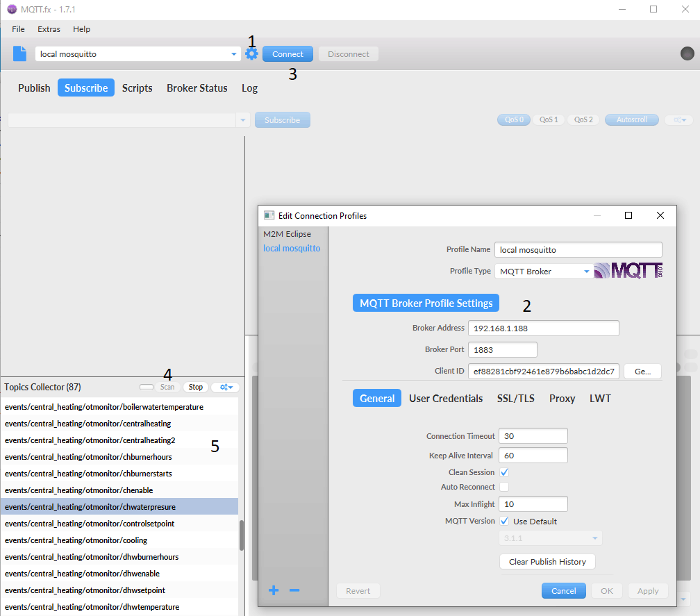
Task: Add new connection profile with plus icon
Action: [x=274, y=590]
